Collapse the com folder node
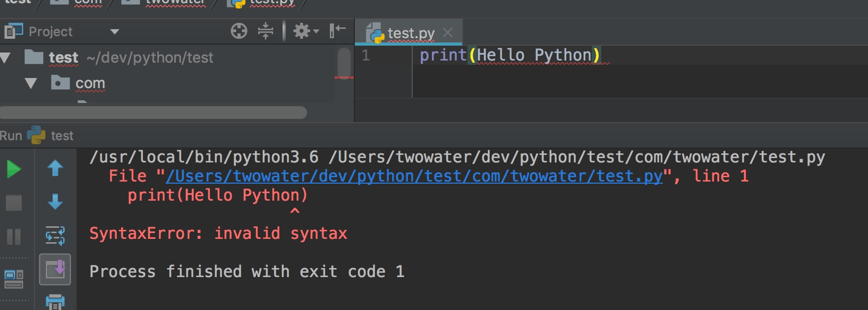The width and height of the screenshot is (868, 310). click(31, 83)
